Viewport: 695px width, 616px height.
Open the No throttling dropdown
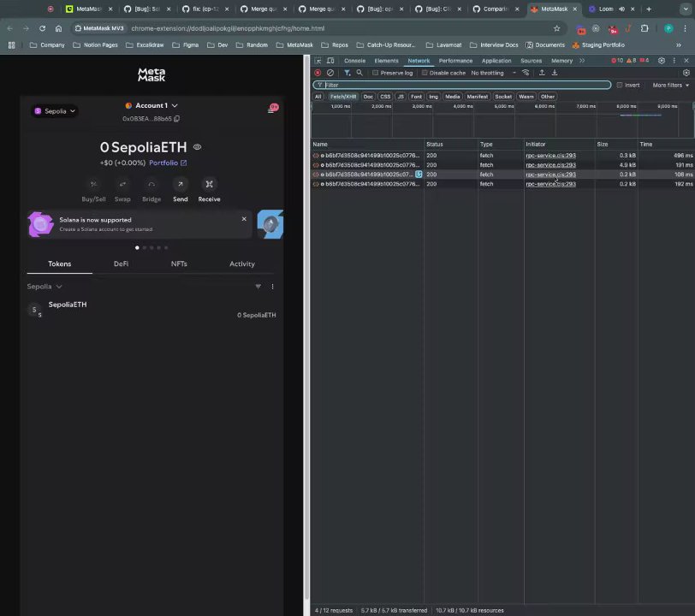(x=493, y=73)
